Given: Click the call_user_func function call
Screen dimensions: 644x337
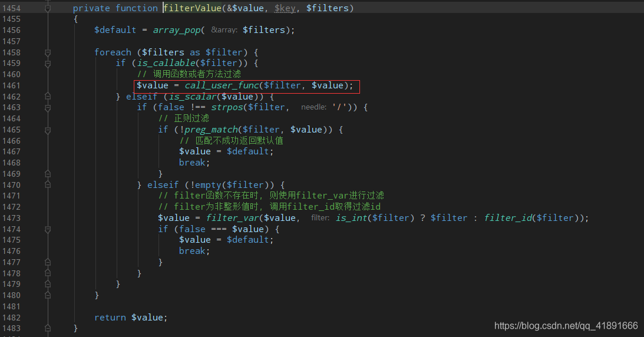Looking at the screenshot, I should coord(222,85).
